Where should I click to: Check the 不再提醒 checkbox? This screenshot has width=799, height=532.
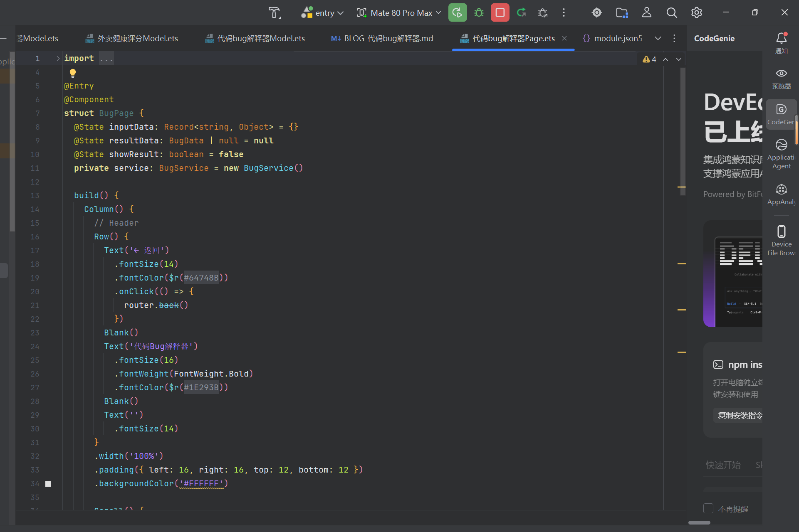(x=708, y=508)
